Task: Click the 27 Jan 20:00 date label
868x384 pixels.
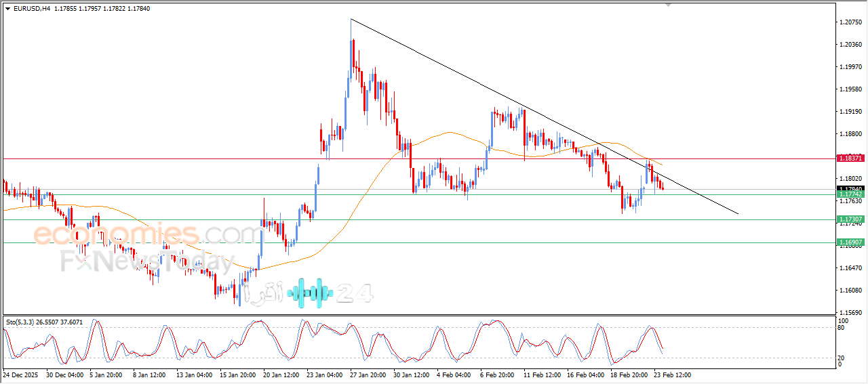Action: pos(368,375)
